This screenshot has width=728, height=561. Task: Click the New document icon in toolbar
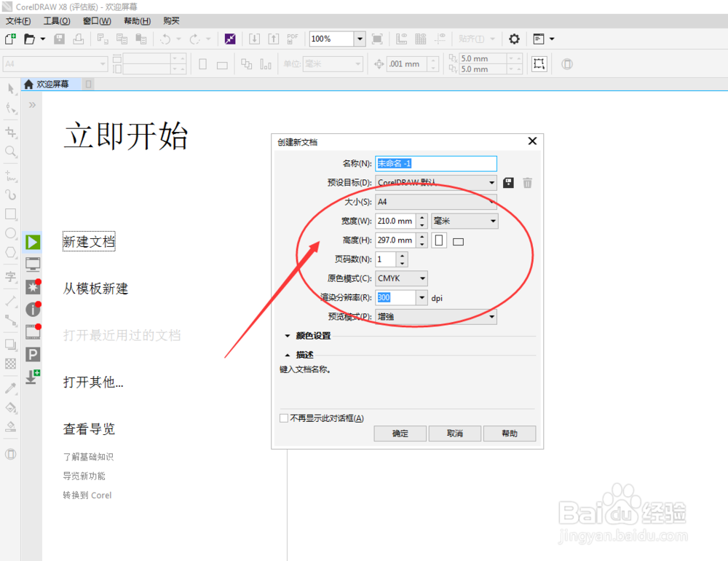tap(10, 39)
